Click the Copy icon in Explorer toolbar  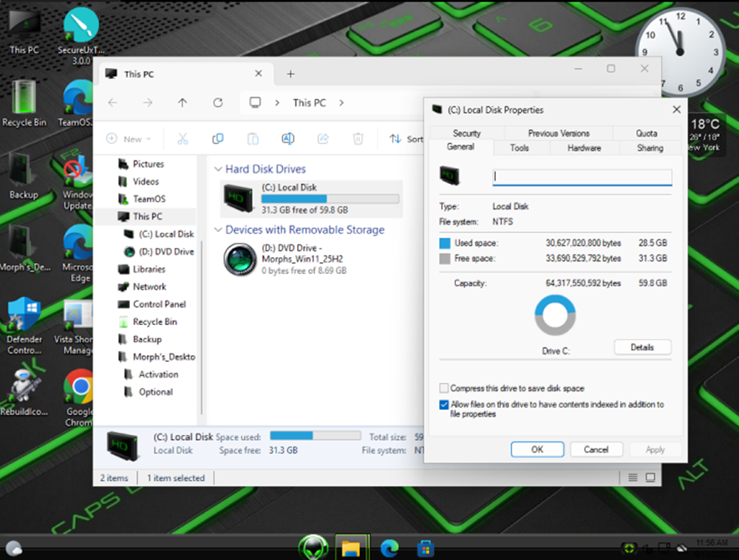[x=218, y=139]
